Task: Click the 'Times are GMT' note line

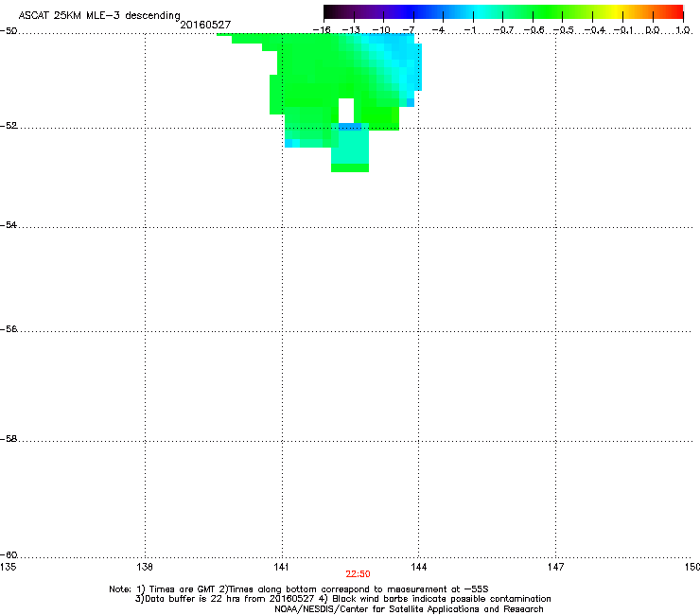Action: coord(299,589)
